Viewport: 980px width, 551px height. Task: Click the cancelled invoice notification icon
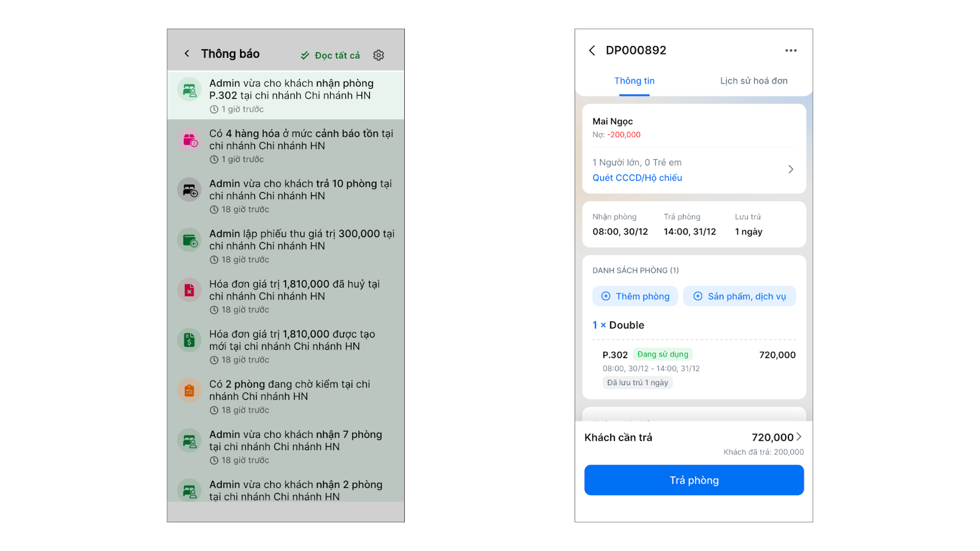(189, 291)
